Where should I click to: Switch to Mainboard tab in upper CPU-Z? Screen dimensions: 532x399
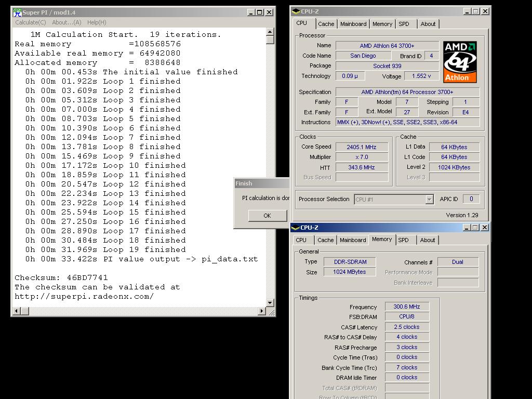pyautogui.click(x=353, y=24)
